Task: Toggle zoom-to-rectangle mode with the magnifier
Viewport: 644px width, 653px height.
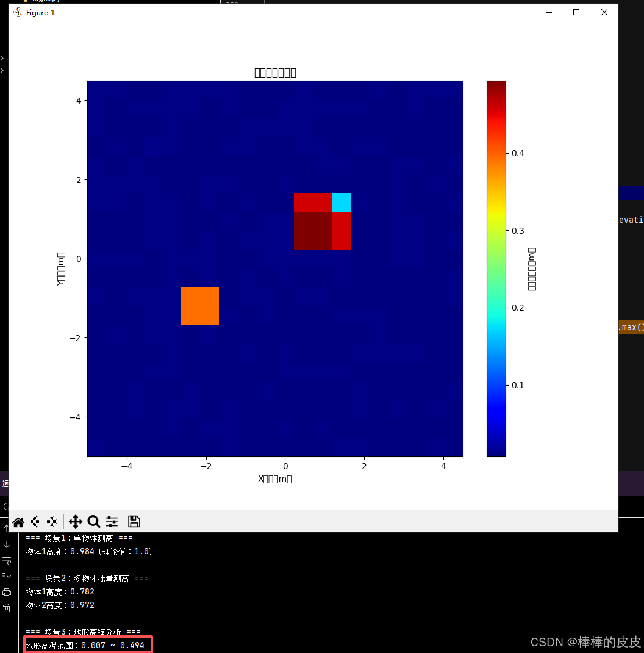Action: (x=94, y=522)
